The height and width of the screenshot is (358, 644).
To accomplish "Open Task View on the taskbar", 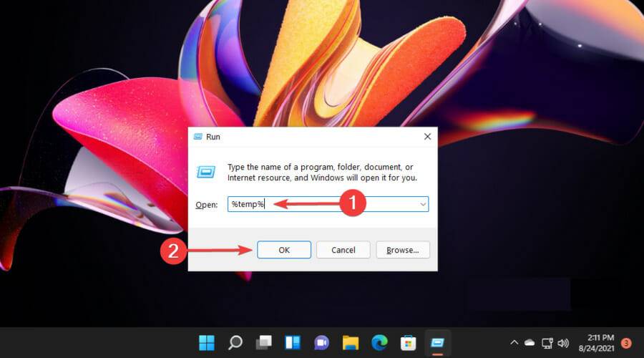I will click(x=263, y=343).
